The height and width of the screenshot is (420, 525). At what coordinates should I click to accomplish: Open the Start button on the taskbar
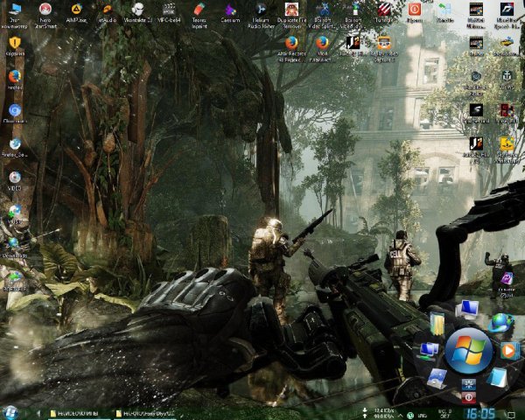[10, 413]
